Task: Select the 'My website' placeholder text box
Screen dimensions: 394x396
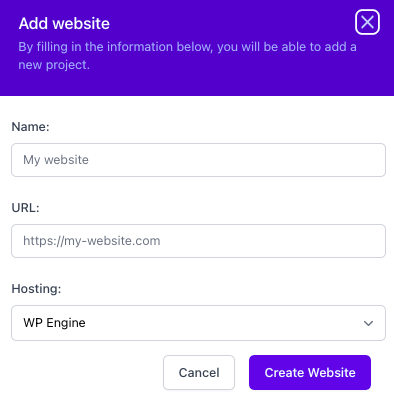Action: (x=198, y=160)
